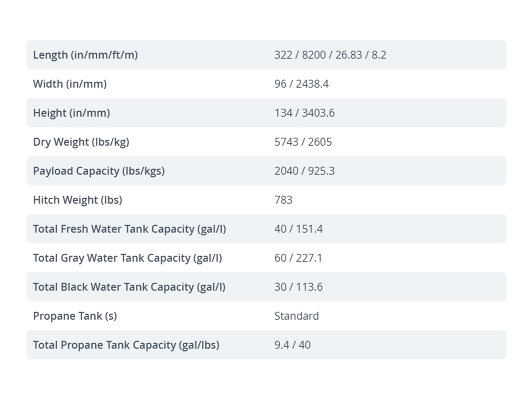Select the width value 96 / 2438.4
The width and height of the screenshot is (532, 399).
tap(301, 84)
